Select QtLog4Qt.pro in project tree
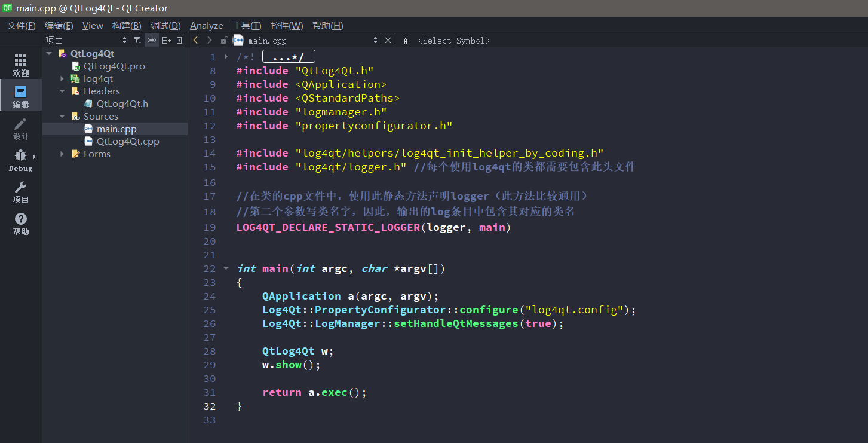868x443 pixels. pos(114,66)
